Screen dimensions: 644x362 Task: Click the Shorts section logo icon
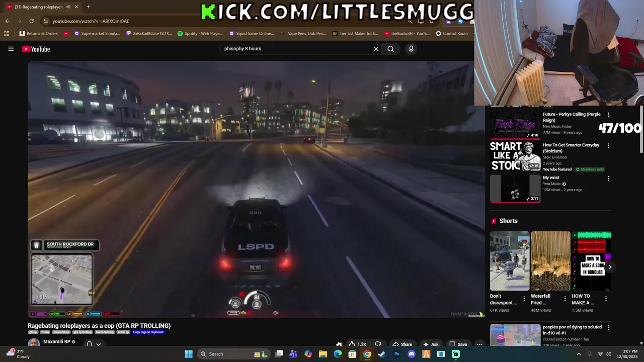[x=494, y=221]
